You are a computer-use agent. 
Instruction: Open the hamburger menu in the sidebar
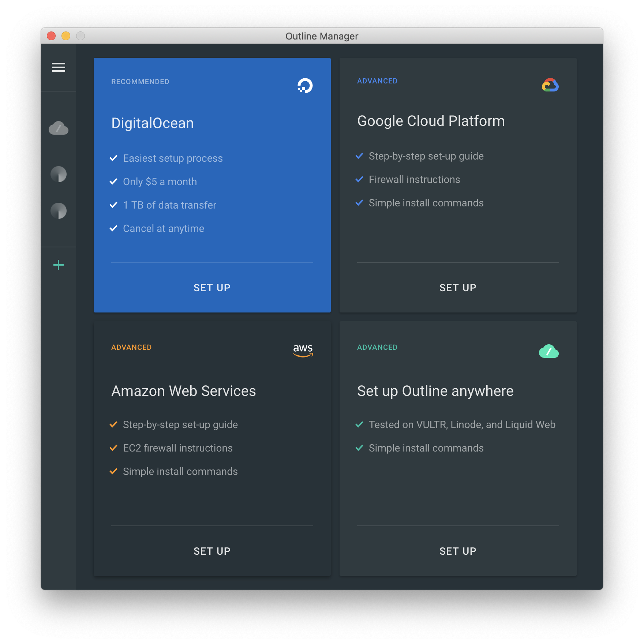(x=59, y=67)
